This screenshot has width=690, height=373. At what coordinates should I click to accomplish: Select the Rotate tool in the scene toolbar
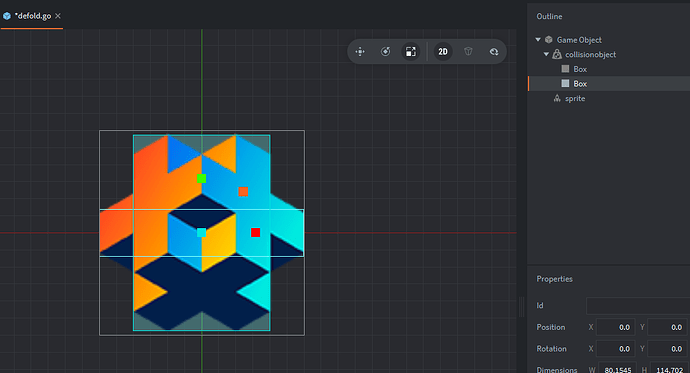pyautogui.click(x=385, y=52)
